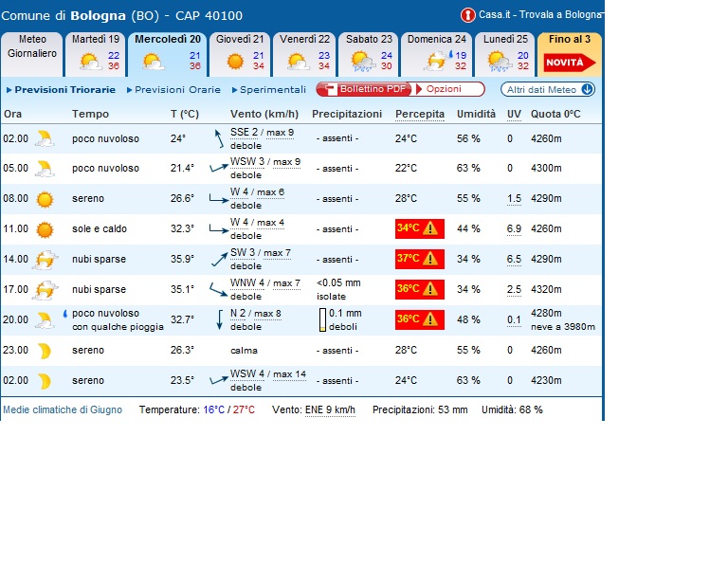Click the Sperimentali forecast link

(x=273, y=90)
